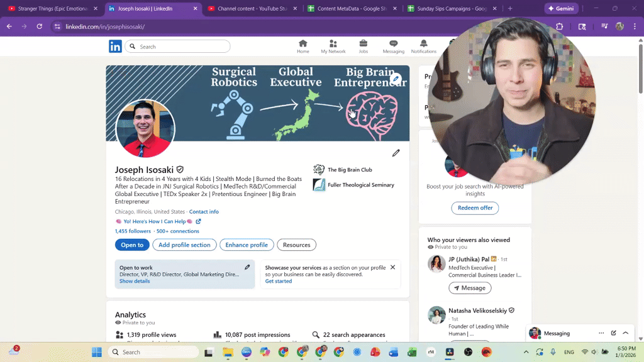Click Enhance profile button

point(247,244)
